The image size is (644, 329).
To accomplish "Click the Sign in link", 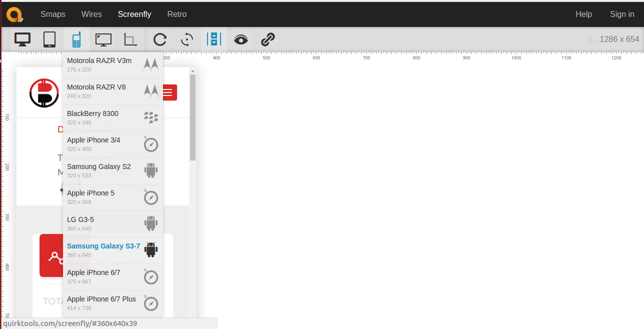I will click(622, 14).
